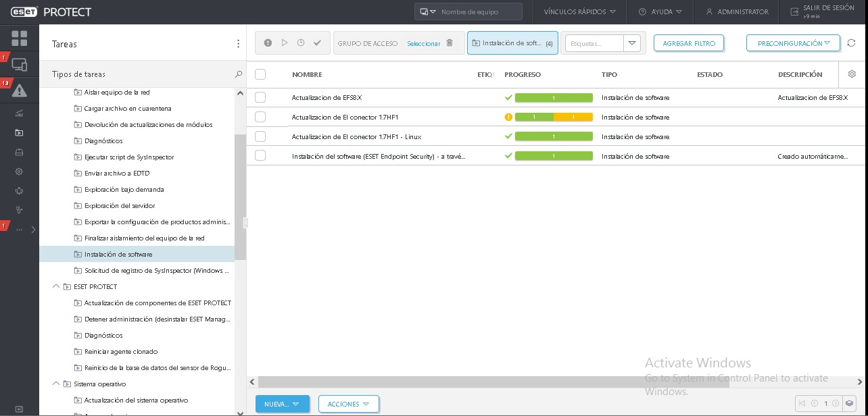Open the Etiquetas filter dropdown arrow

pyautogui.click(x=631, y=43)
